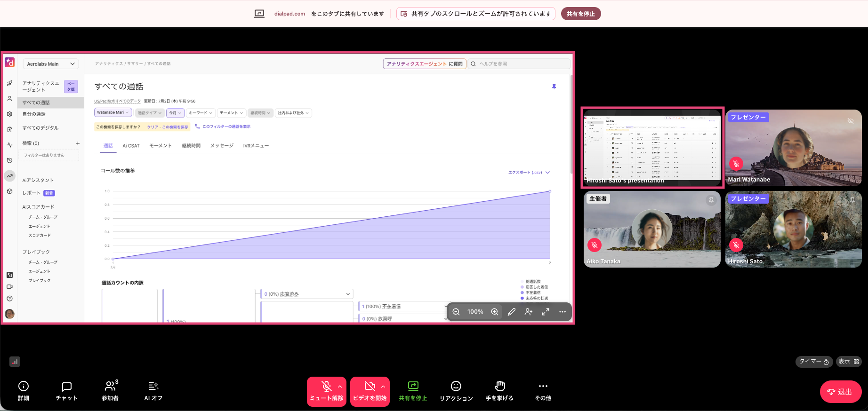Image resolution: width=868 pixels, height=411 pixels.
Task: Switch to the Ai CSAT tab
Action: click(131, 146)
